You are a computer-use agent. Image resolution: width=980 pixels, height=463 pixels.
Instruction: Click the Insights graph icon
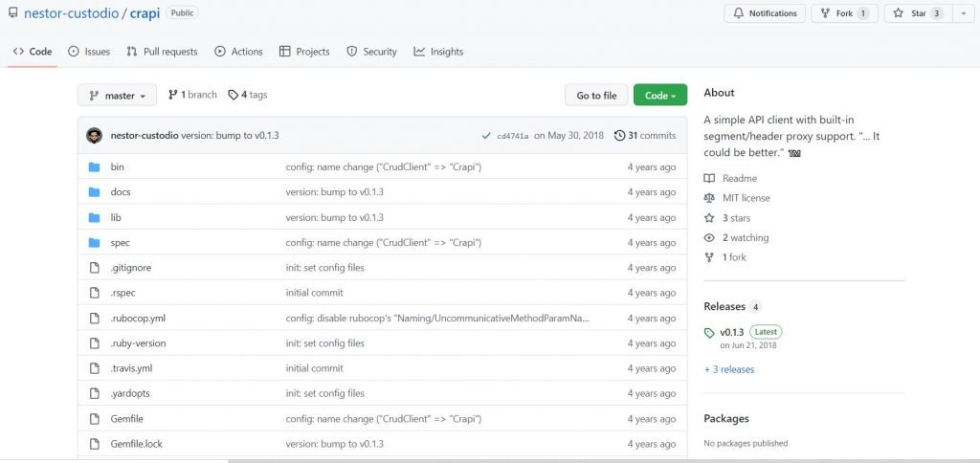419,52
